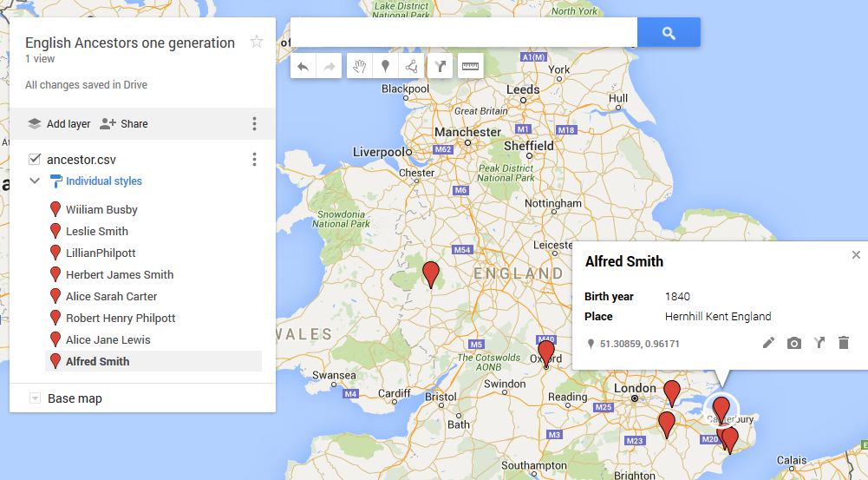This screenshot has height=480, width=868.
Task: Click into the map search field
Action: pyautogui.click(x=464, y=33)
